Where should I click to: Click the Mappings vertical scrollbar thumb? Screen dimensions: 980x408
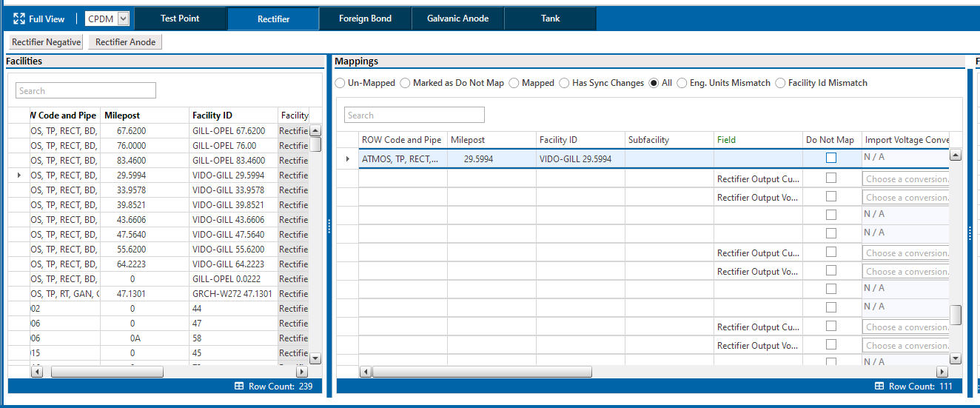click(x=956, y=315)
